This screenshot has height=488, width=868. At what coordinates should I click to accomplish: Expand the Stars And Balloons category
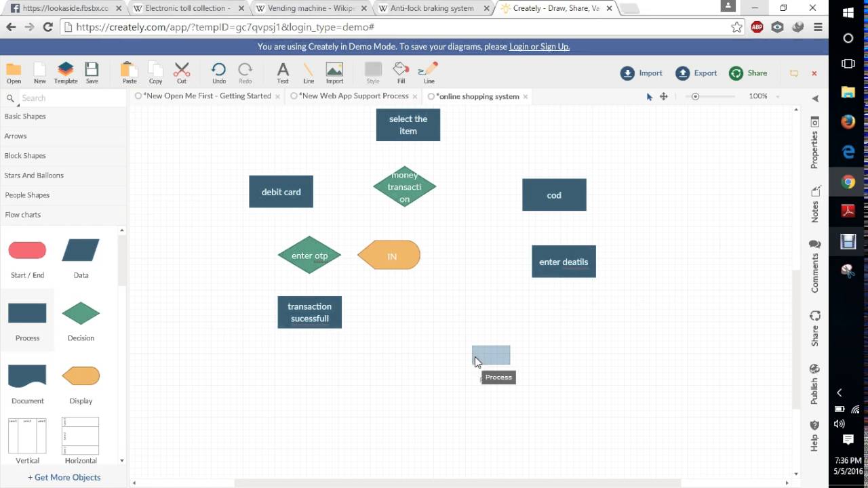coord(34,175)
